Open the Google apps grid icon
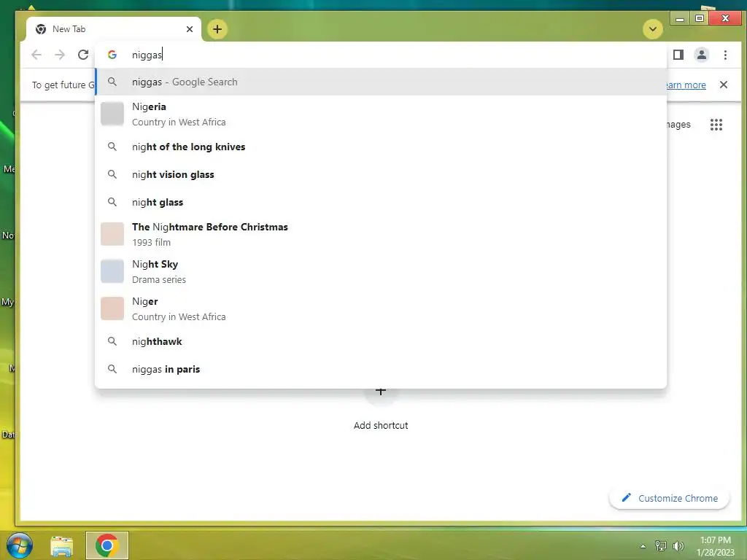Screen dimensions: 747x560 click(716, 125)
